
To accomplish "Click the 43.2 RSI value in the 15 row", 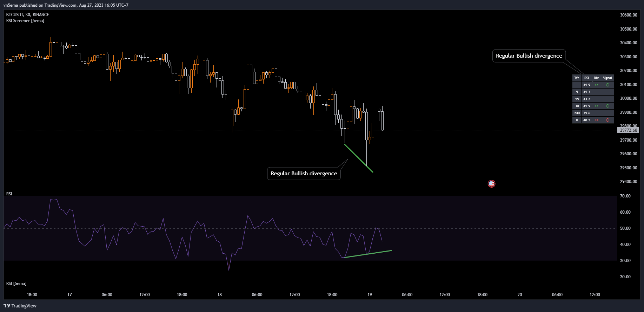I will pos(587,99).
